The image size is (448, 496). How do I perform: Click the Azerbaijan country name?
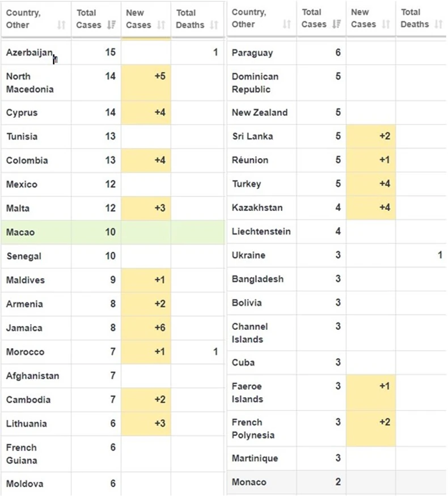click(29, 53)
